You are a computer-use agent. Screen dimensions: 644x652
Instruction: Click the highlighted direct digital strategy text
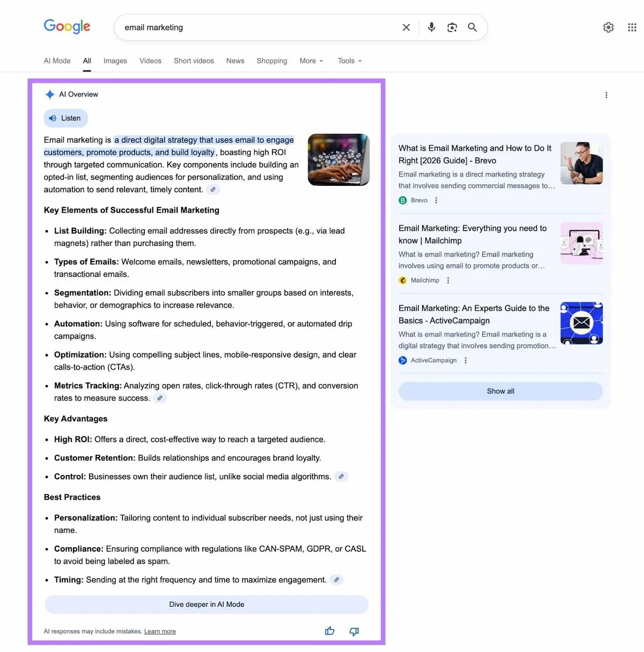169,146
